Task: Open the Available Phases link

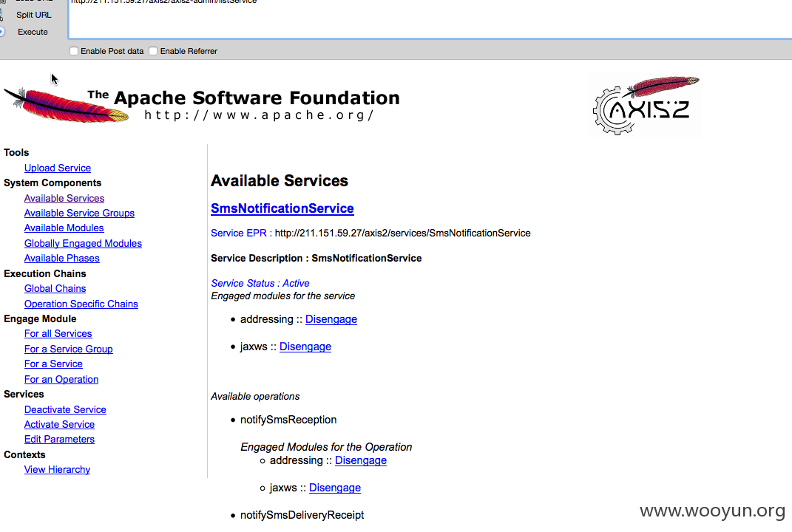Action: 61,258
